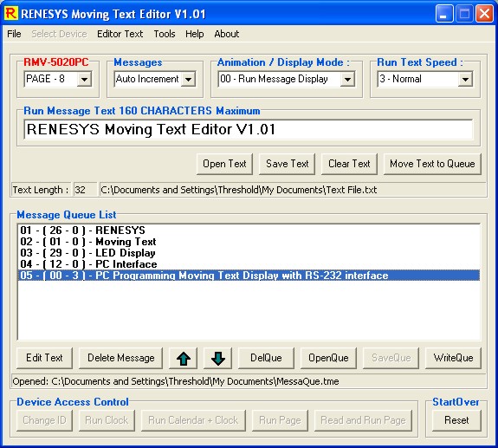Open the Tools menu
498x448 pixels.
165,34
